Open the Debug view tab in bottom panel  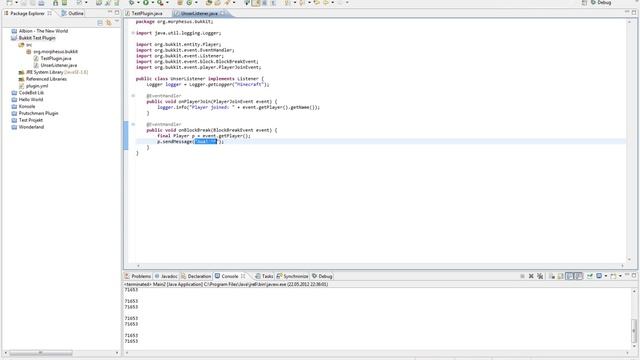322,276
